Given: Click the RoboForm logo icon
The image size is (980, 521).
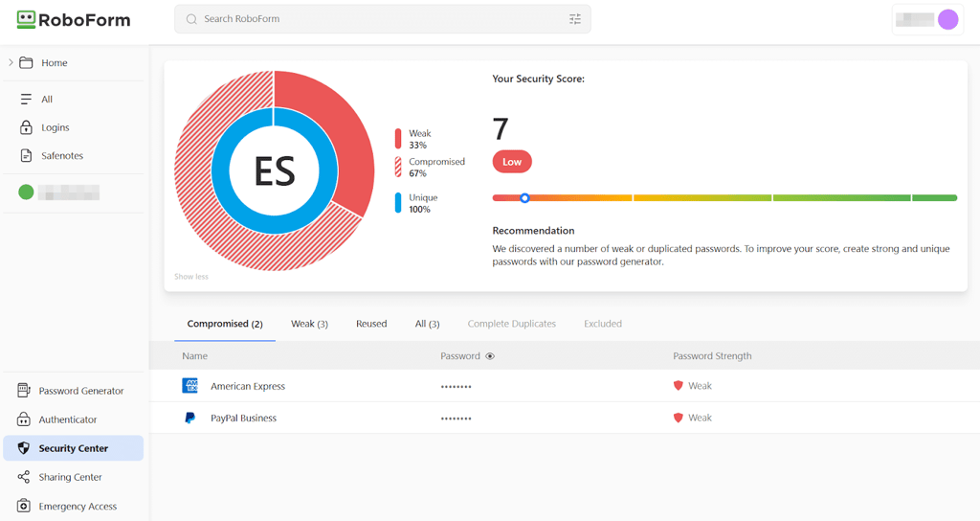Looking at the screenshot, I should [x=26, y=19].
